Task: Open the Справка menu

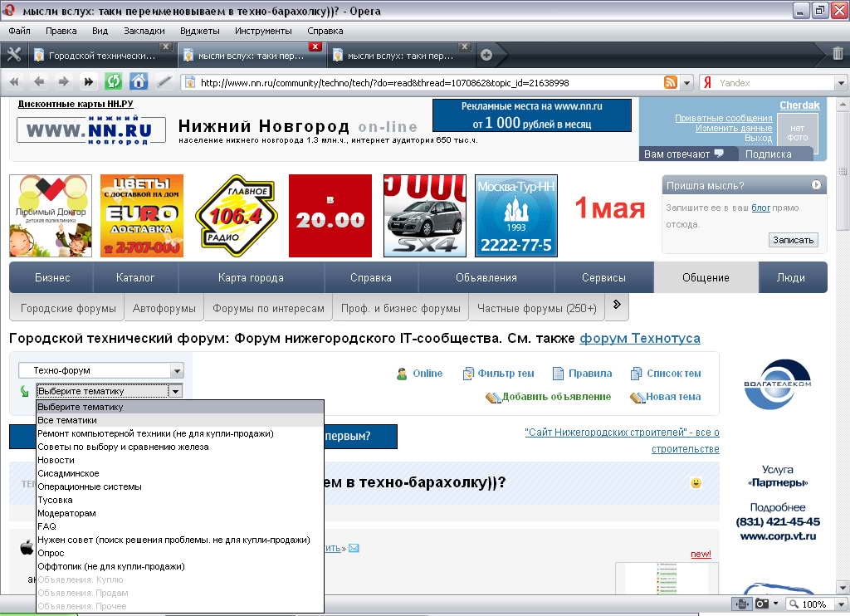Action: click(x=325, y=31)
